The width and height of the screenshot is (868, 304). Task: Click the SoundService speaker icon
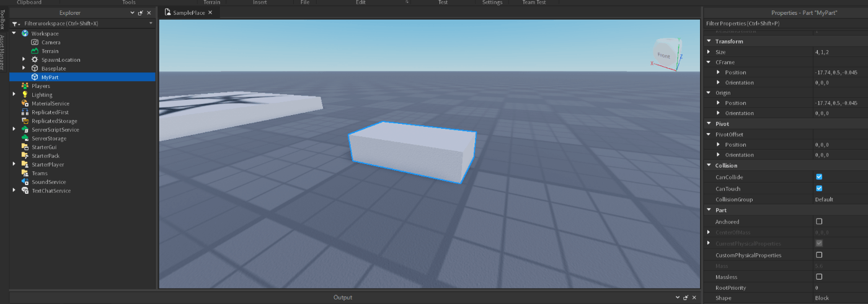click(x=25, y=181)
